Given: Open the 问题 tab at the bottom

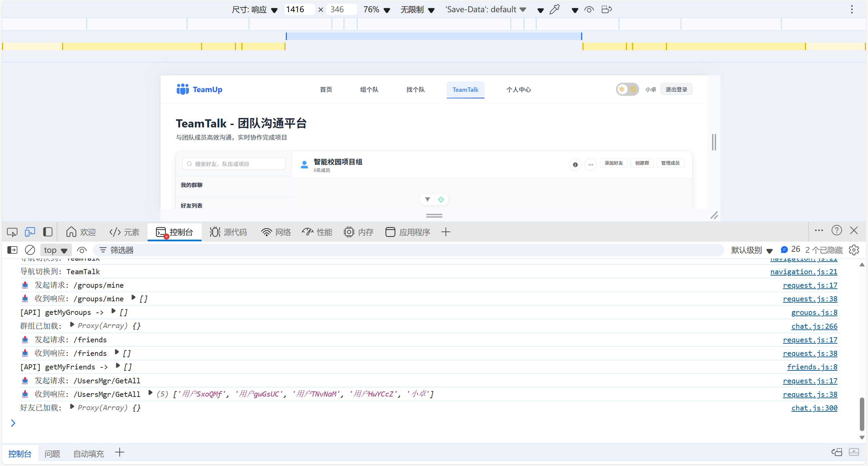Looking at the screenshot, I should (52, 453).
